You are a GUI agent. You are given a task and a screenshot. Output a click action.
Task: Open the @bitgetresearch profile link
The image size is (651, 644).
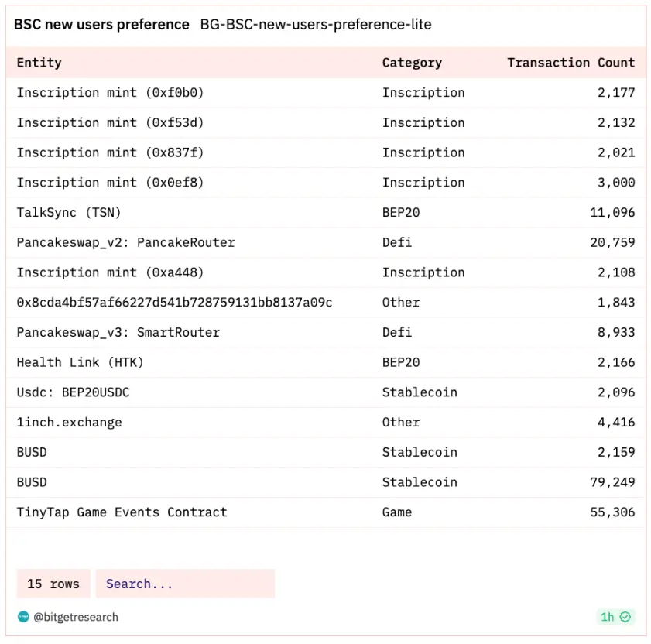coord(75,617)
